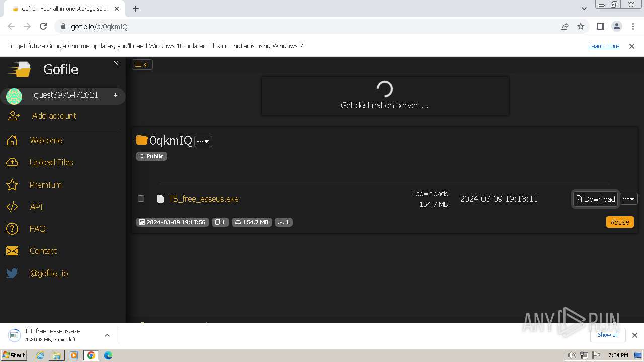Open Upload Files in sidebar
Image resolution: width=644 pixels, height=362 pixels.
coord(51,162)
